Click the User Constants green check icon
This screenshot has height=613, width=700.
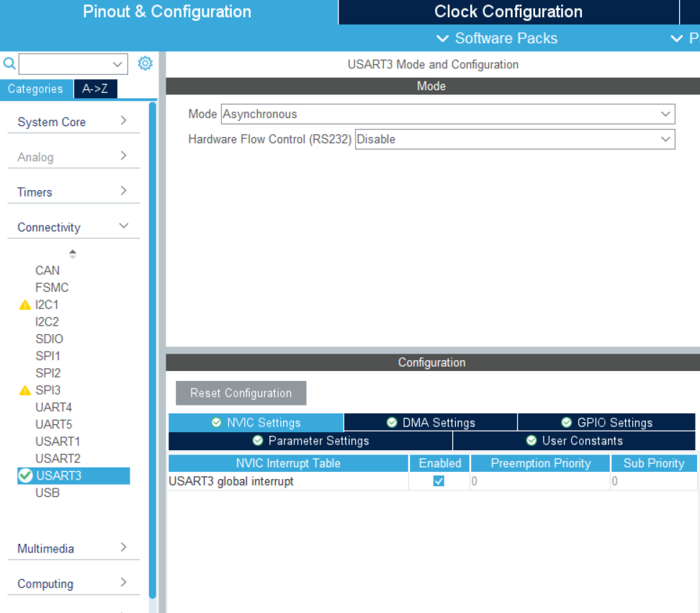(x=531, y=441)
